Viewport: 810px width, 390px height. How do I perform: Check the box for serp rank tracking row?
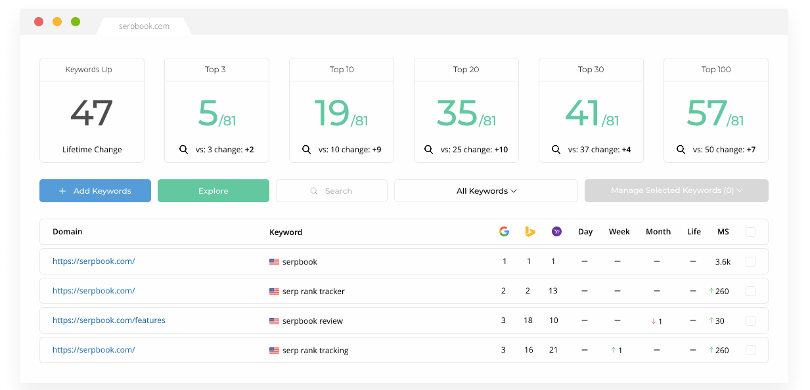751,350
